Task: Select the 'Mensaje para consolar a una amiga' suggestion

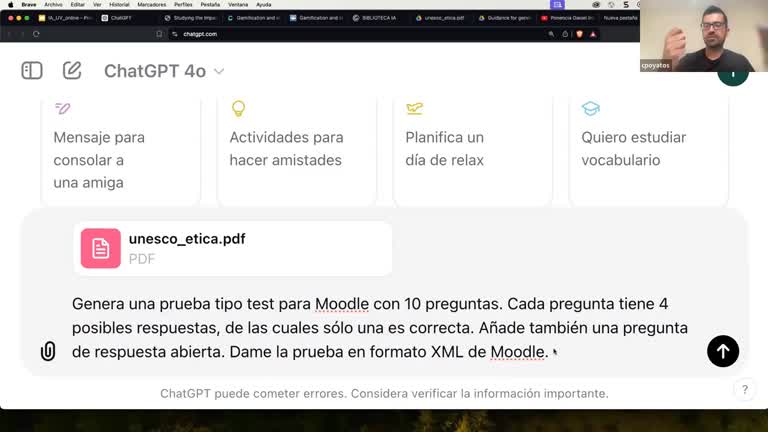Action: 121,152
